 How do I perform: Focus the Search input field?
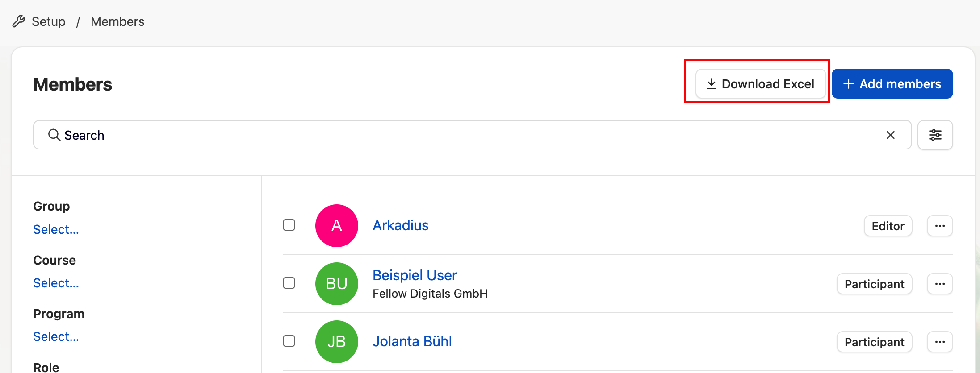click(x=472, y=135)
